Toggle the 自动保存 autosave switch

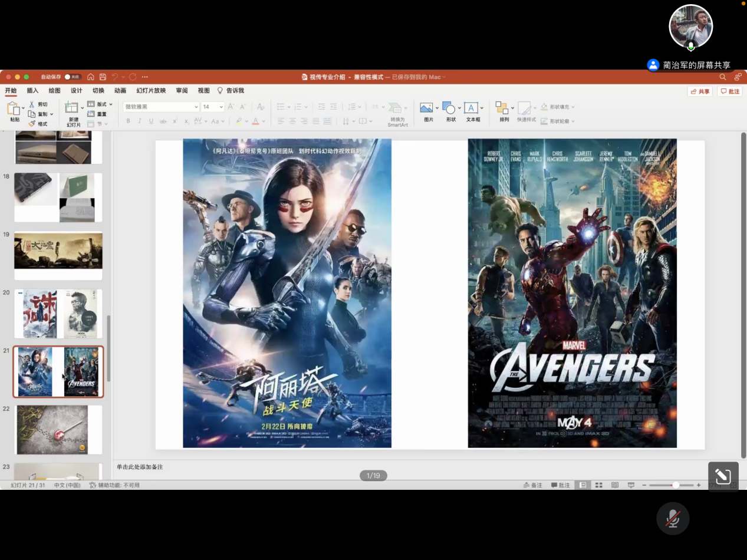[x=72, y=77]
